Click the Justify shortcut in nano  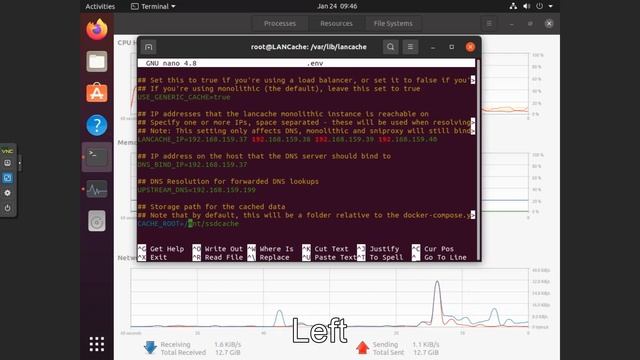pos(378,249)
